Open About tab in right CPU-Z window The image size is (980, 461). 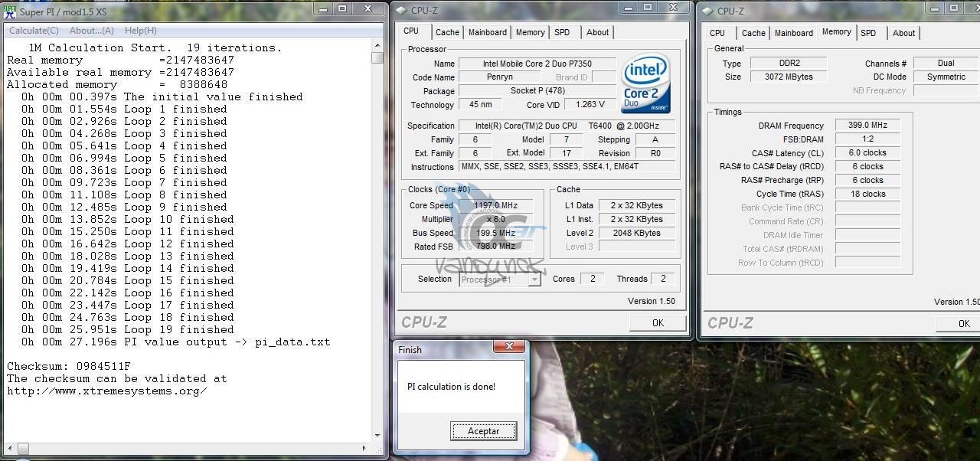[x=903, y=33]
